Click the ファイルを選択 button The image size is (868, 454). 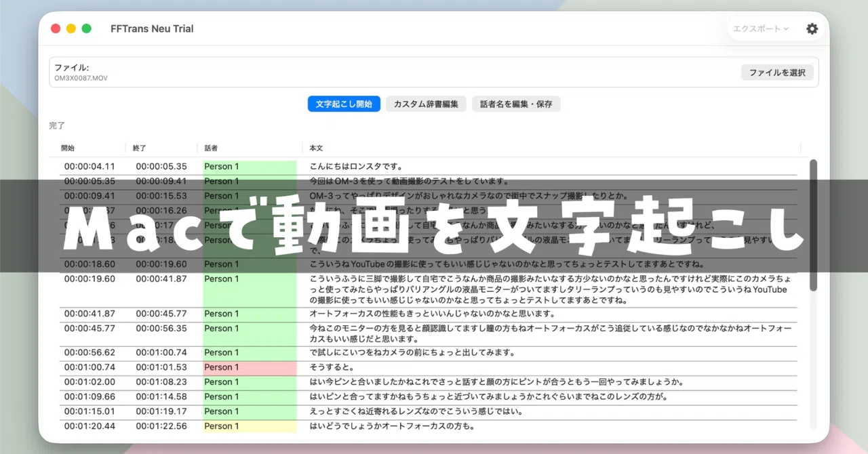coord(777,73)
